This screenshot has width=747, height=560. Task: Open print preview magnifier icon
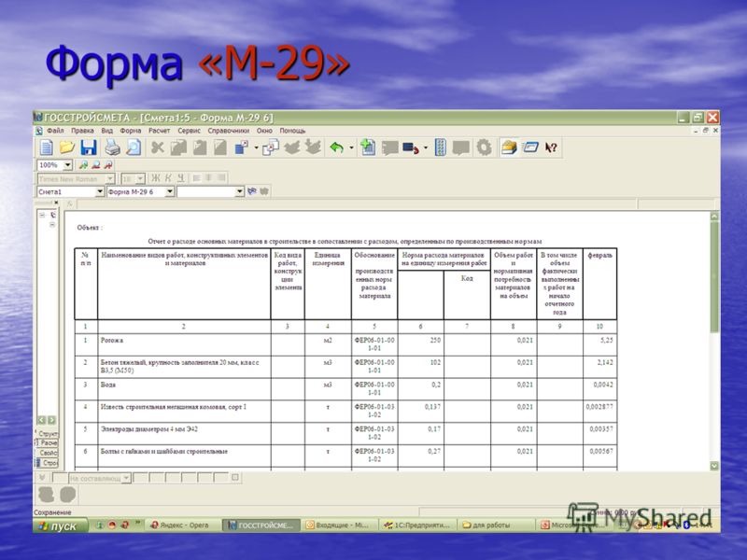[x=134, y=148]
